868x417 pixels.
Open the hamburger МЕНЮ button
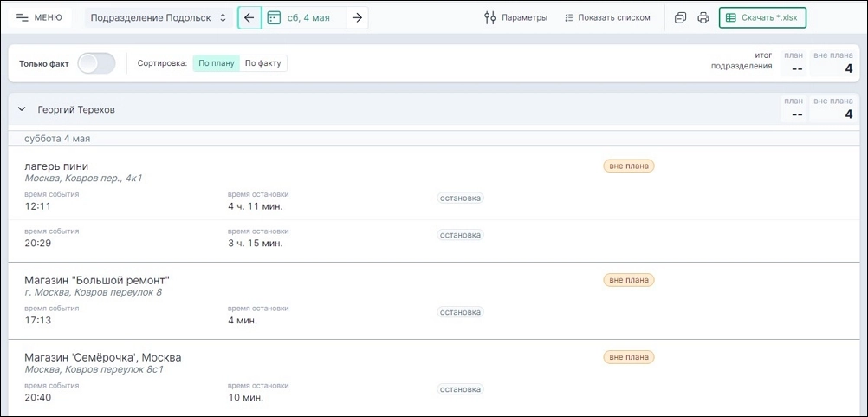point(39,17)
